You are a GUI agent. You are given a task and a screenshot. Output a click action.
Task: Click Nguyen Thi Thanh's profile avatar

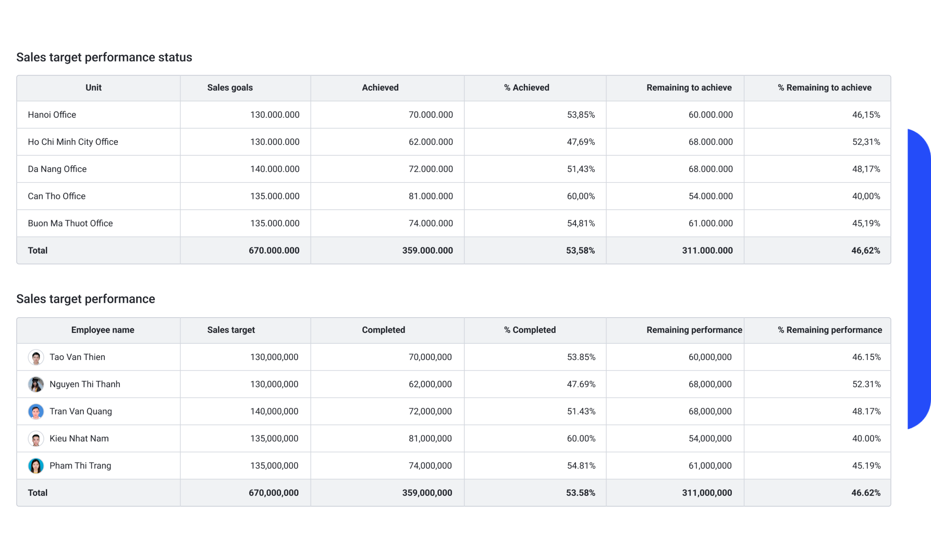pos(36,384)
